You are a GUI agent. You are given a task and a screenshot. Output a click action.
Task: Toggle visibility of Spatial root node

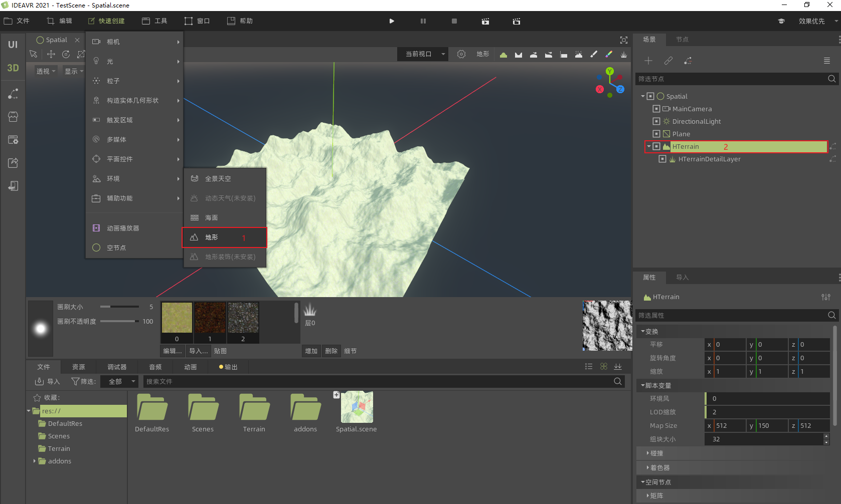650,96
